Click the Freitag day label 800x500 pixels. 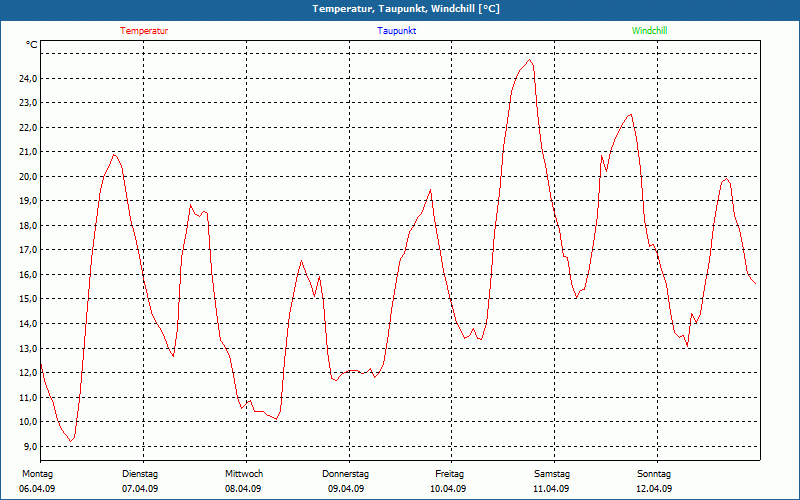click(x=449, y=474)
